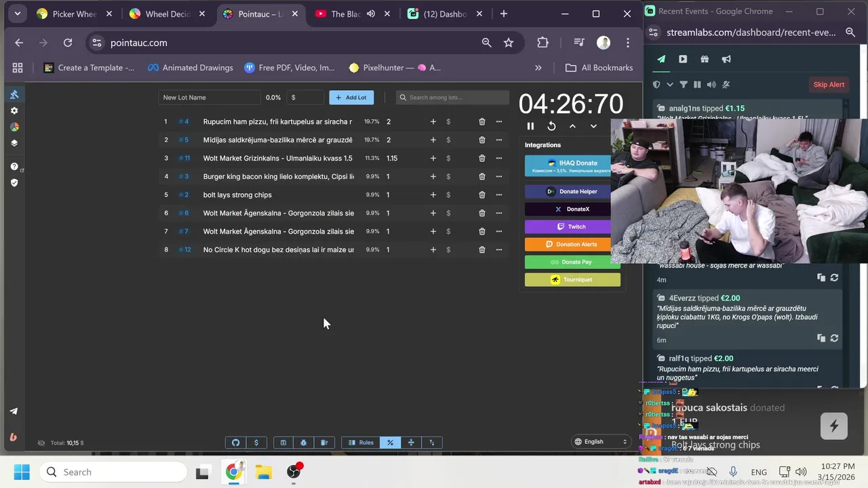The height and width of the screenshot is (488, 868).
Task: Copy the 4Everzz tip message
Action: click(x=821, y=338)
